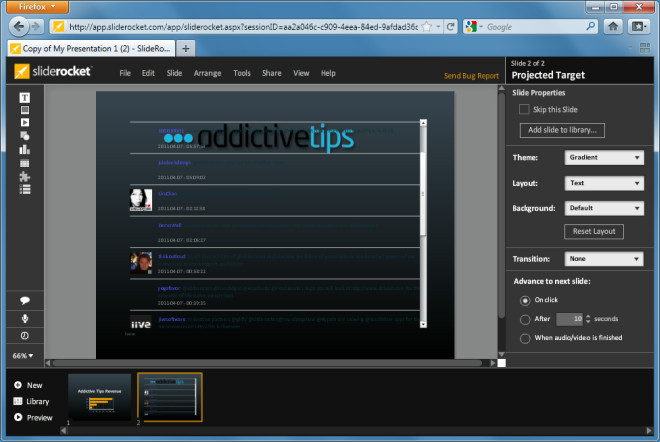The height and width of the screenshot is (442, 660).
Task: Select Copy of My Presentation tab
Action: [x=91, y=48]
